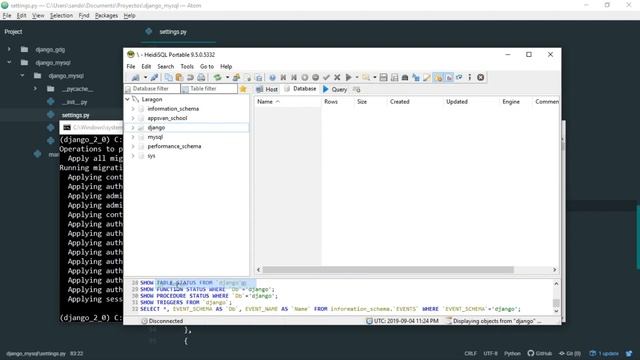Open HeidiSQL's Search menu
Screen dimensions: 640x360
pyautogui.click(x=166, y=66)
